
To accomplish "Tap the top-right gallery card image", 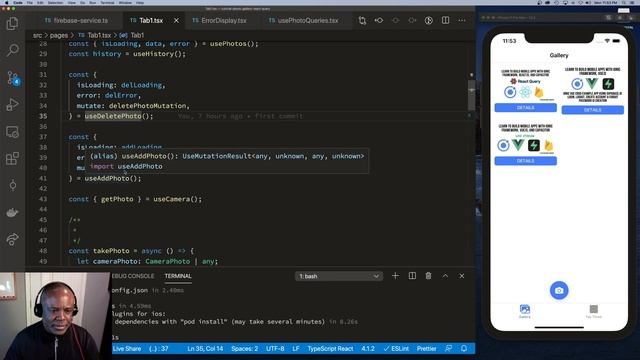I will tap(593, 85).
